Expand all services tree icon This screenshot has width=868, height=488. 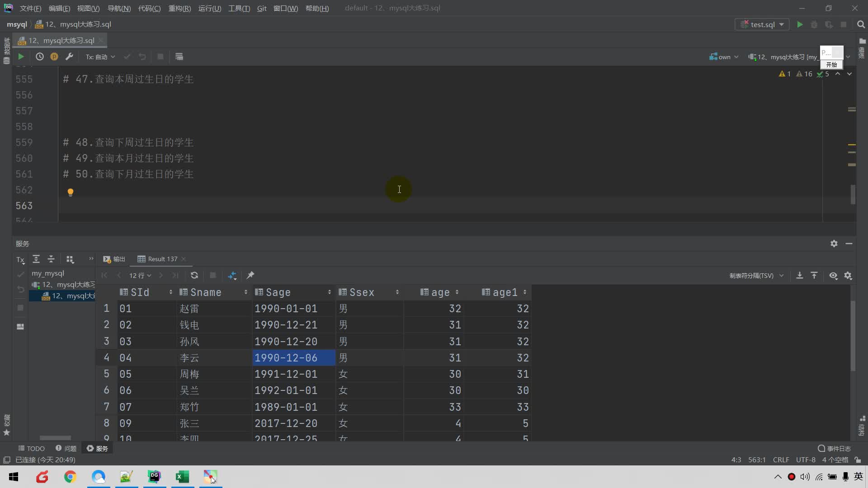click(36, 259)
